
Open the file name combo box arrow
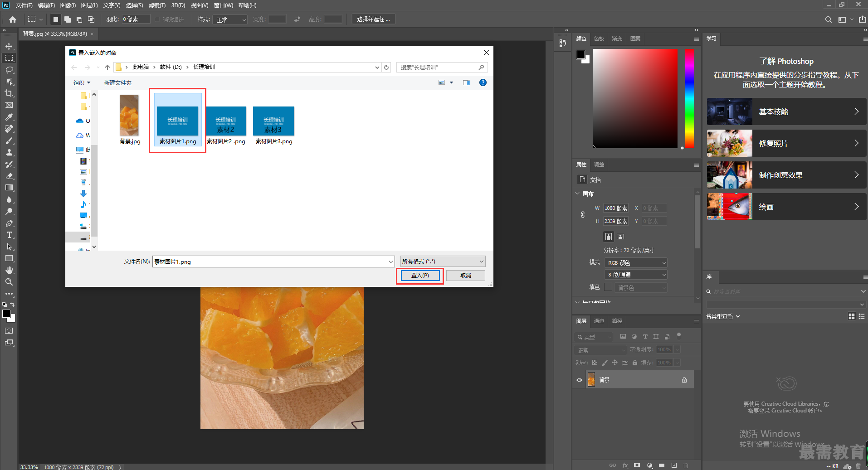point(390,262)
